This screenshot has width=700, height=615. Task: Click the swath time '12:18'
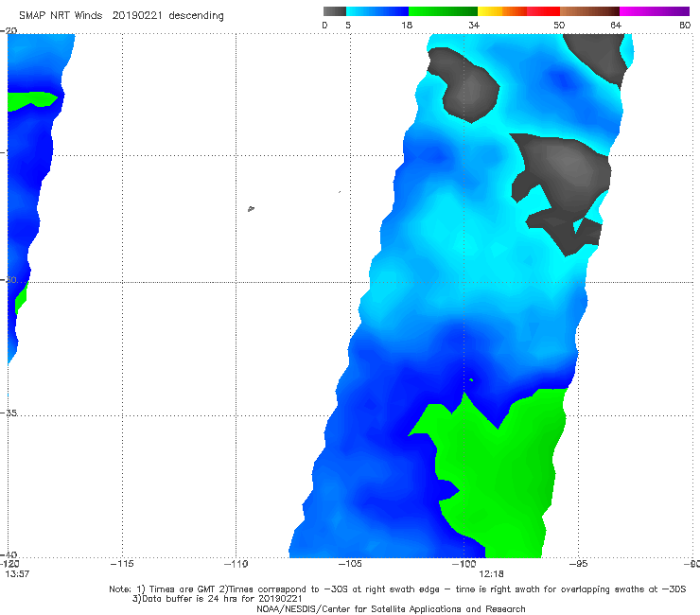coord(491,574)
